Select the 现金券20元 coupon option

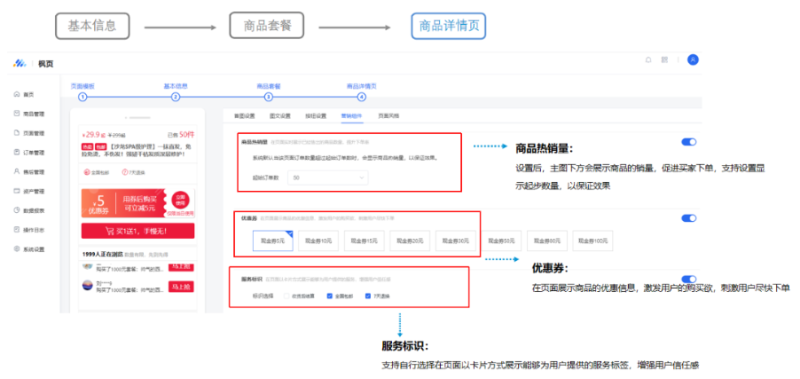(410, 241)
